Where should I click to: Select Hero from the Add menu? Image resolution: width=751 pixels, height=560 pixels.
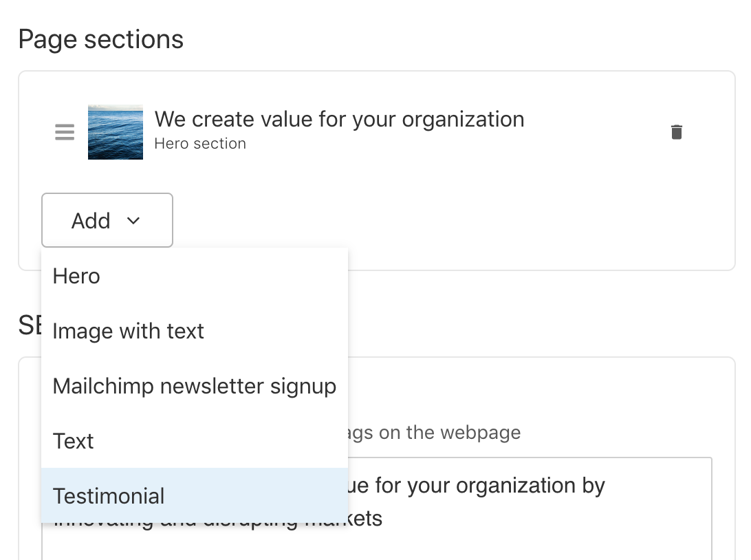tap(76, 276)
